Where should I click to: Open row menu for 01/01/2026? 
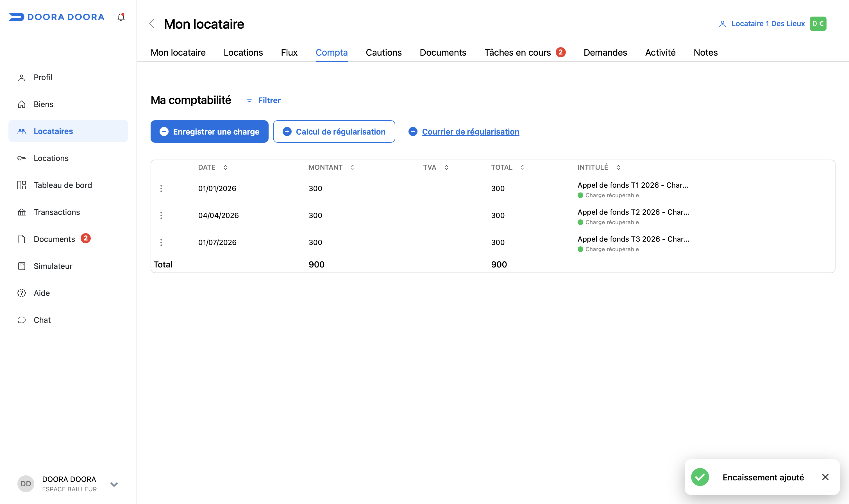tap(161, 188)
